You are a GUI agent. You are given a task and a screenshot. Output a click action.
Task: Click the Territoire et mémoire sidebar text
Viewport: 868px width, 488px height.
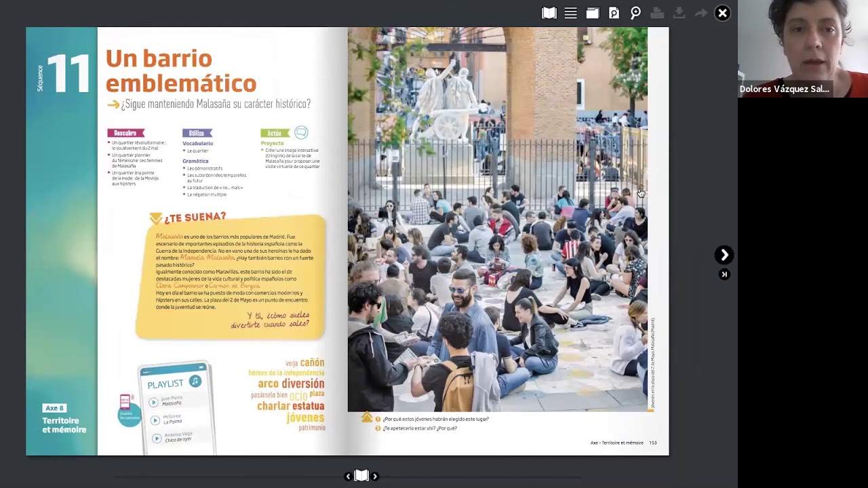64,425
